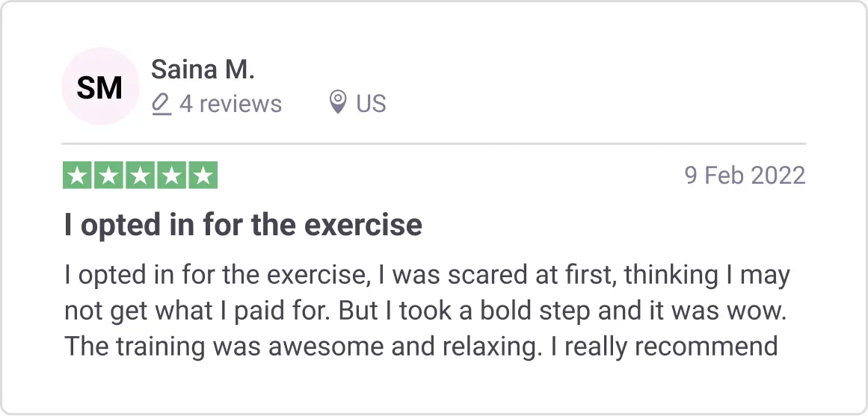Select the fifth green rating star
The width and height of the screenshot is (868, 416).
pos(203,176)
